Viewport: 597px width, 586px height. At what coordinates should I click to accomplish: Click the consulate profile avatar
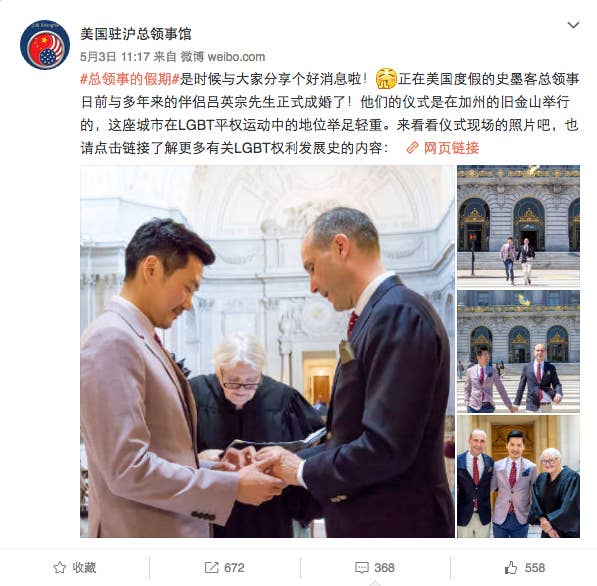click(x=45, y=45)
